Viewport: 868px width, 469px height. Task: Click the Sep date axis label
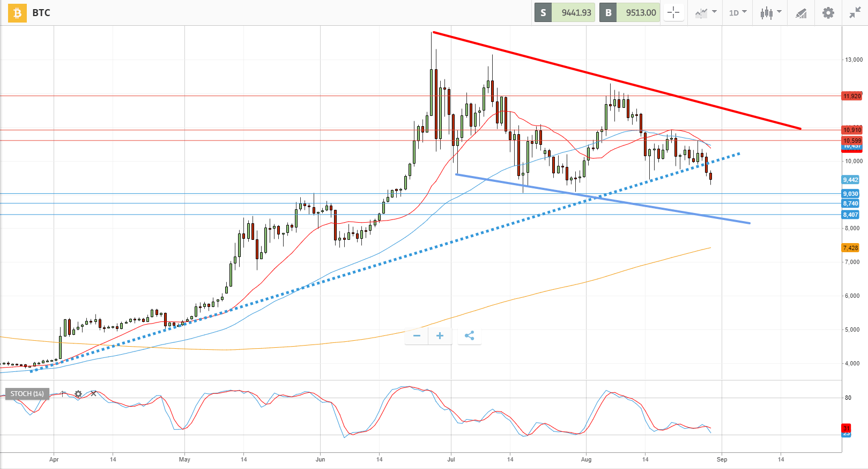point(722,459)
